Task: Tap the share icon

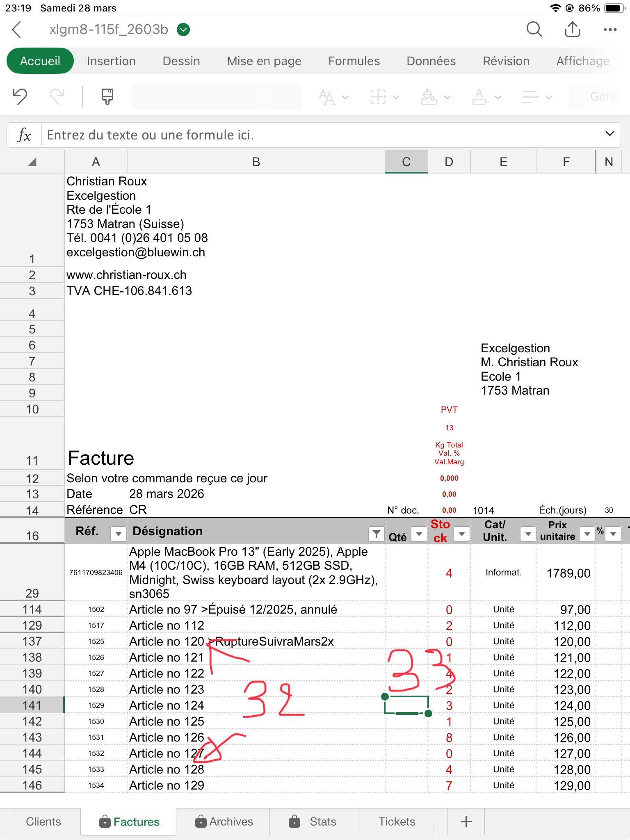Action: coord(572,30)
